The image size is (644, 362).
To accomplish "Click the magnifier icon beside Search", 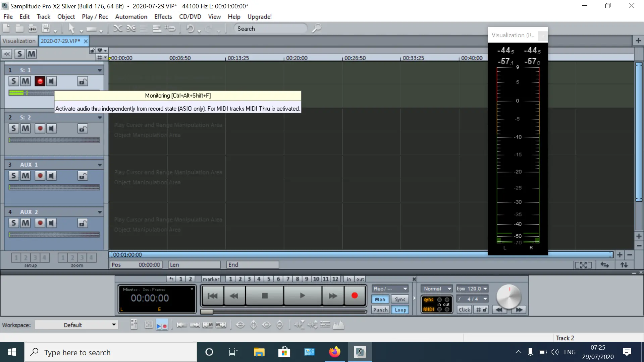I will tap(316, 28).
